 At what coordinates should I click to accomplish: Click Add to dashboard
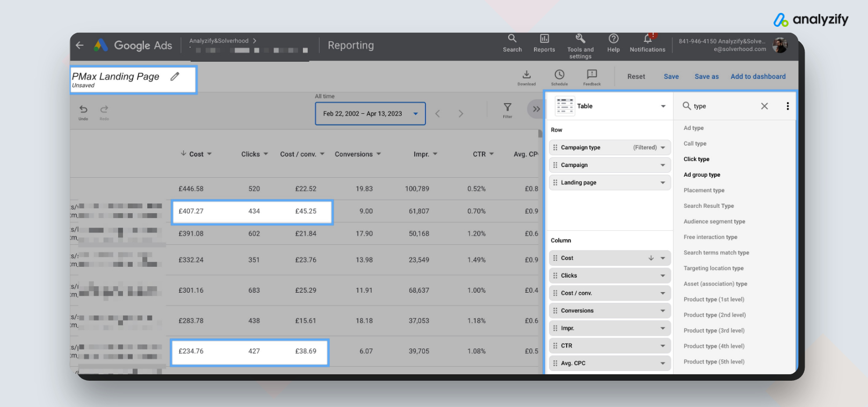758,77
